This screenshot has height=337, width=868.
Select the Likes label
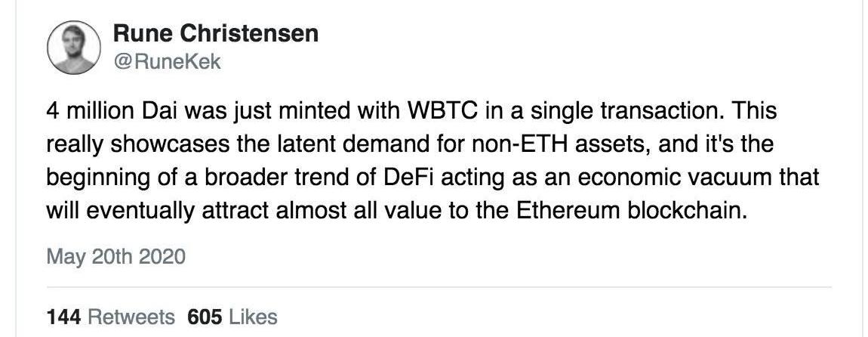tap(253, 317)
